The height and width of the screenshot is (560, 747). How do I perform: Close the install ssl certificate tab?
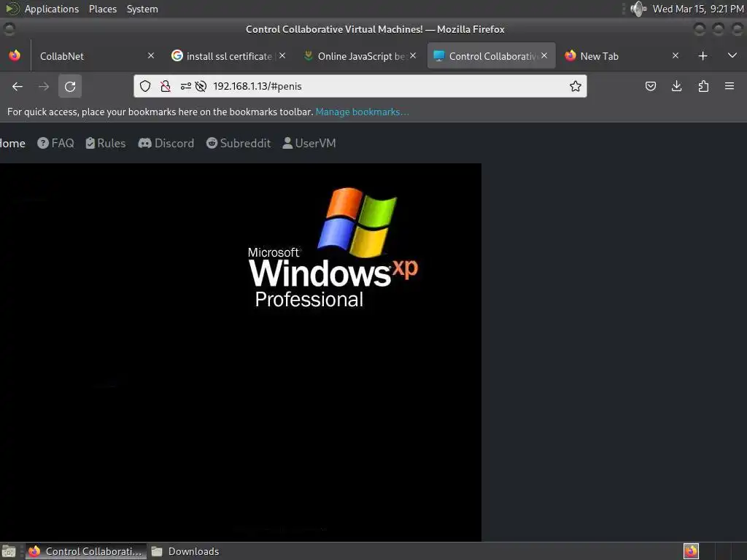282,55
